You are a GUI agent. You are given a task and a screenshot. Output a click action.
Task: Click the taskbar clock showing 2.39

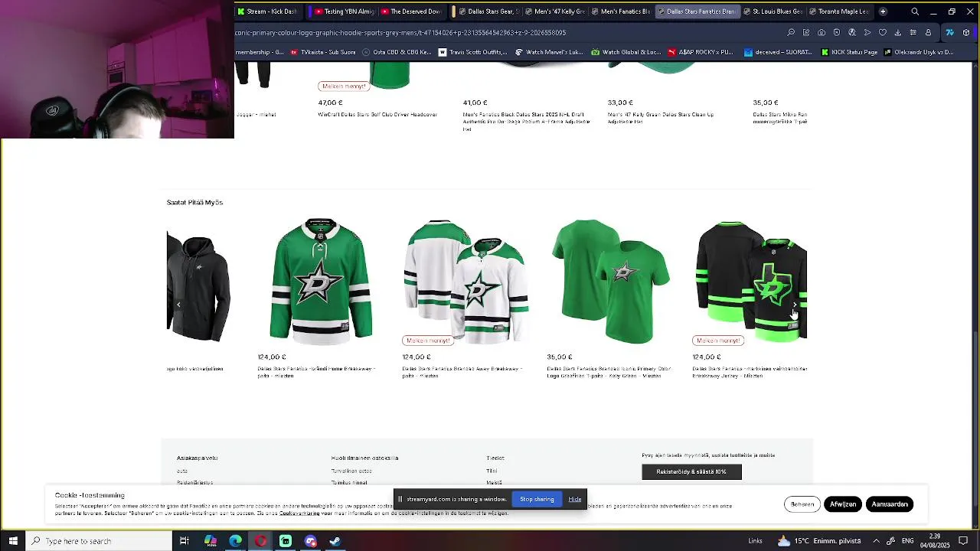935,541
